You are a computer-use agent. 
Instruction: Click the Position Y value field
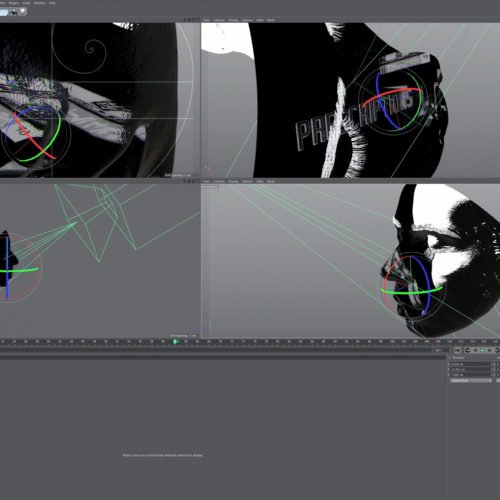point(470,370)
